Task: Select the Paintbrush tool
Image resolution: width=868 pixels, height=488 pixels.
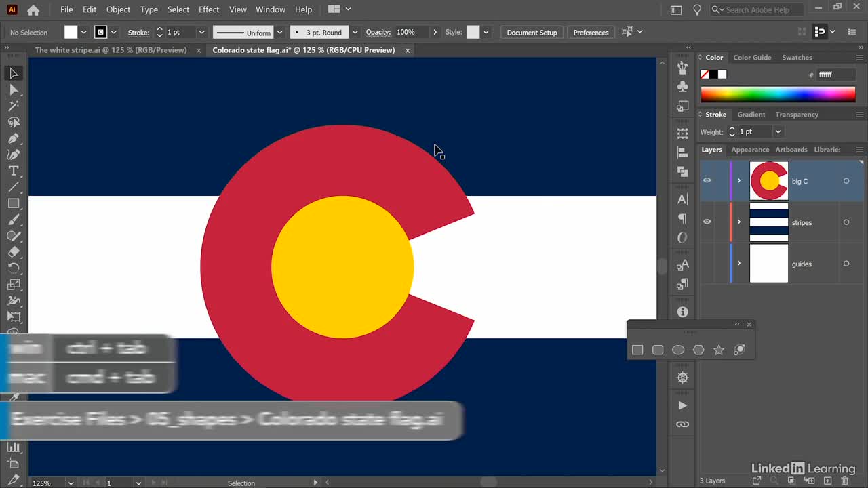Action: pos(14,220)
